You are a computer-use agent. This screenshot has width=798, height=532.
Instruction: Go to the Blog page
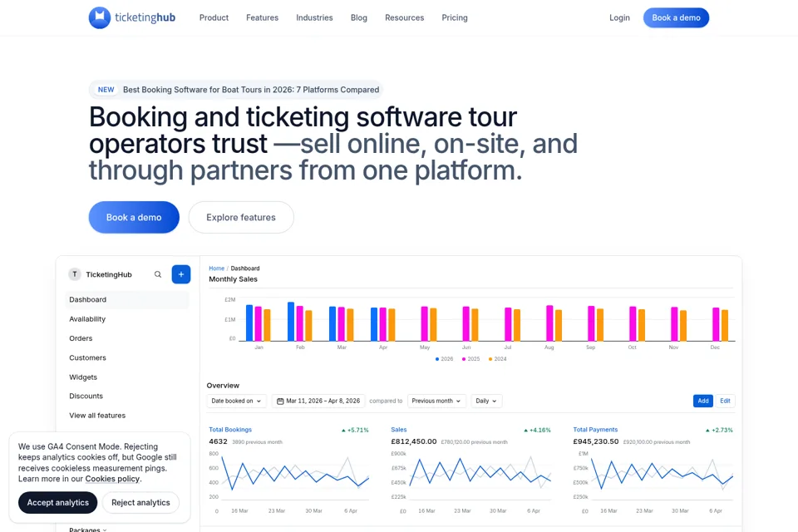point(359,17)
